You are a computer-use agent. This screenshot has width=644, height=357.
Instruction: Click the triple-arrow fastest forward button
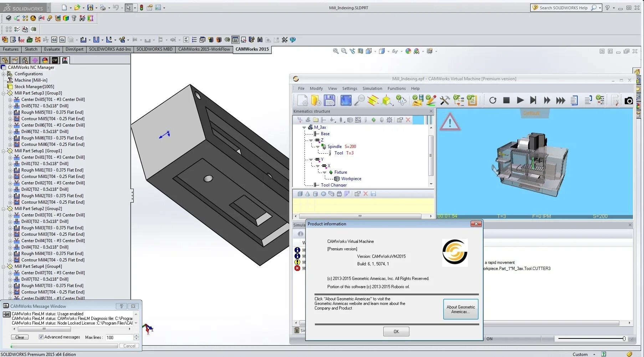[x=561, y=100]
